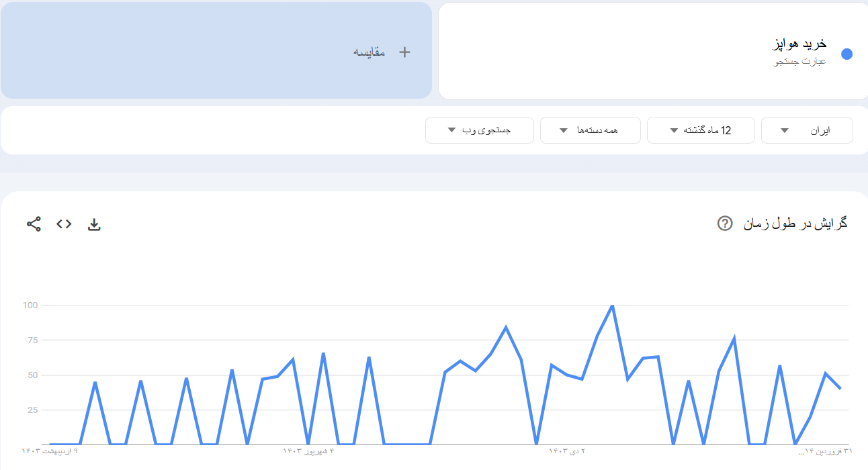868x470 pixels.
Task: Edit the search term خرید هواپز
Action: pyautogui.click(x=798, y=44)
